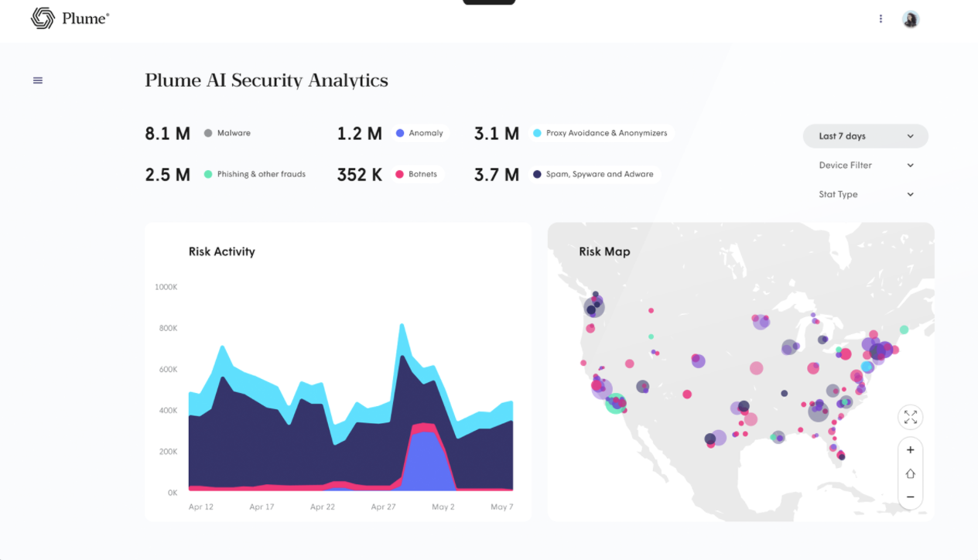This screenshot has height=560, width=978.
Task: Click the Risk Activity chart title
Action: (x=222, y=251)
